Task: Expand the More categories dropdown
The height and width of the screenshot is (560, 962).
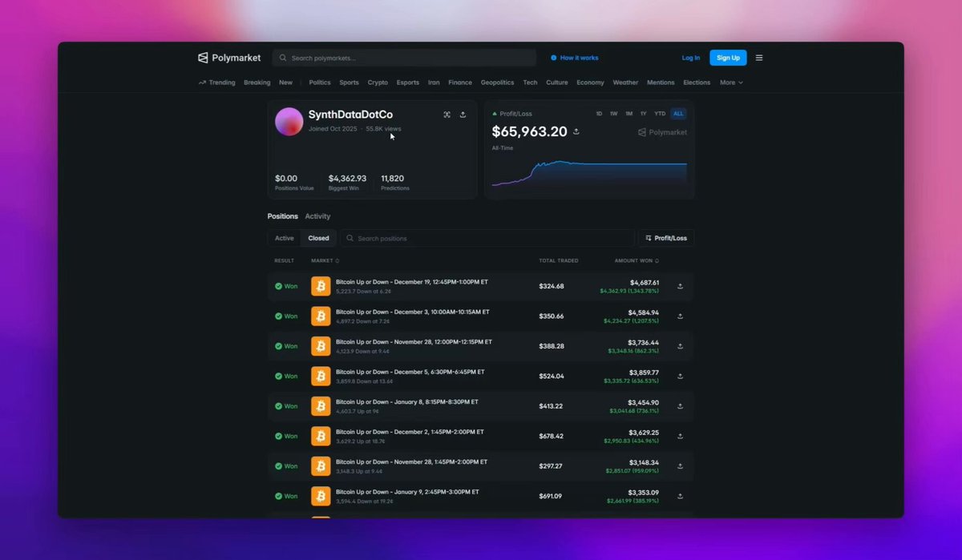Action: tap(731, 83)
